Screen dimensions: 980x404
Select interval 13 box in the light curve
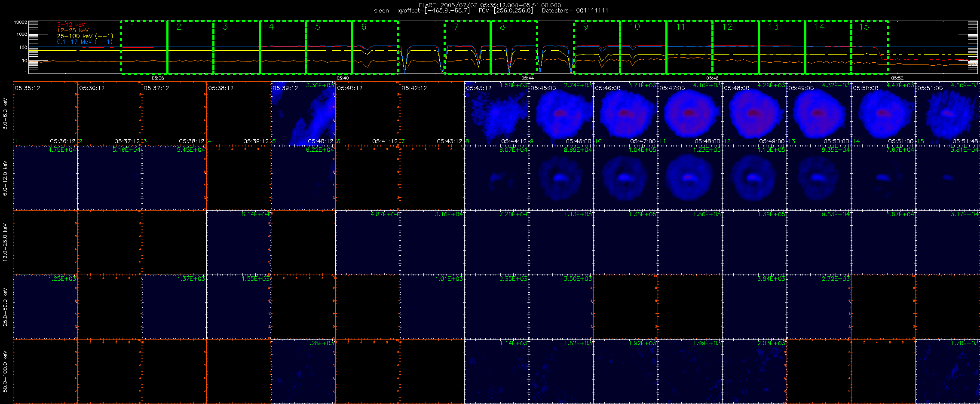(782, 47)
